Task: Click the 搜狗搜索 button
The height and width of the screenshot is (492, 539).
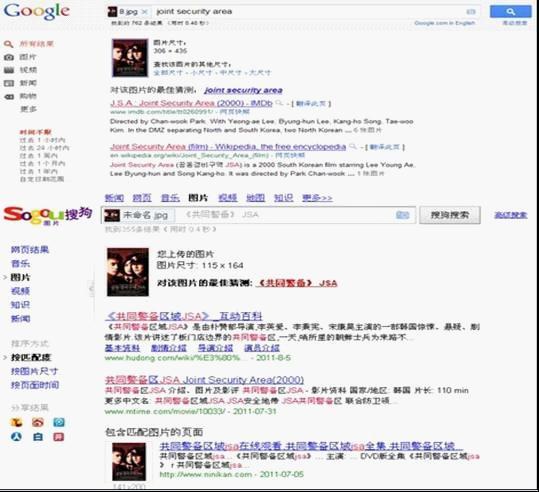Action: tap(450, 215)
